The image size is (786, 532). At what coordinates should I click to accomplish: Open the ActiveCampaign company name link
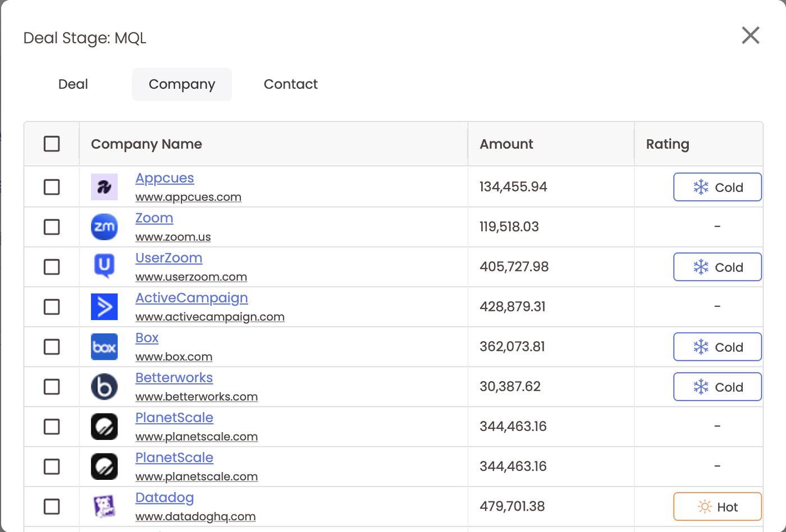point(191,298)
